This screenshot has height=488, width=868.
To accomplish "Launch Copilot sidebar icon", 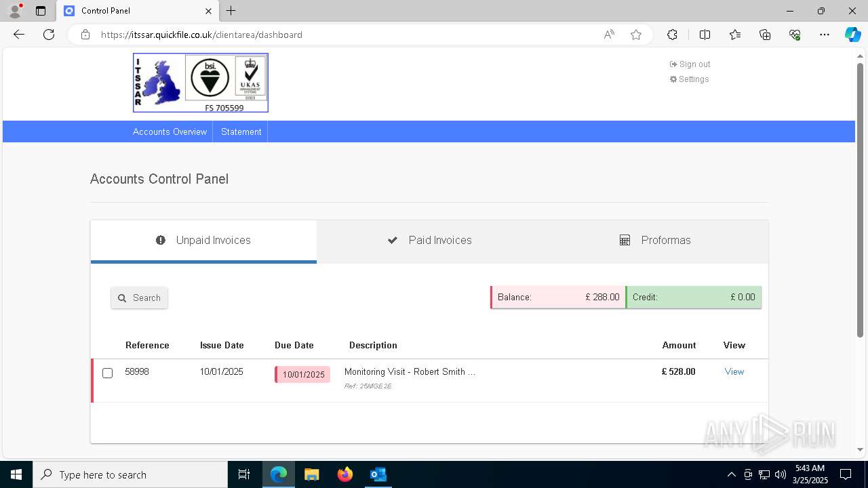I will [x=852, y=35].
